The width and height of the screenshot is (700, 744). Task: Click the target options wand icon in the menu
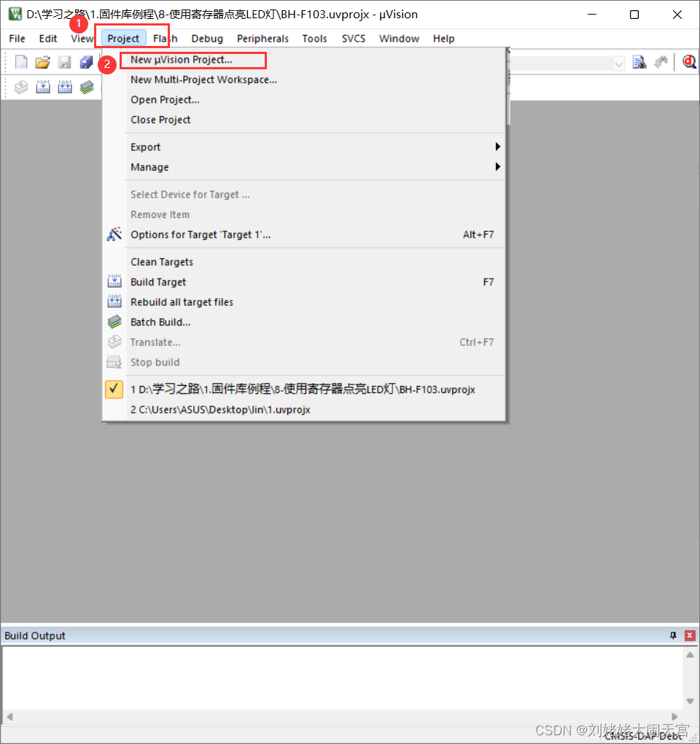pos(114,234)
